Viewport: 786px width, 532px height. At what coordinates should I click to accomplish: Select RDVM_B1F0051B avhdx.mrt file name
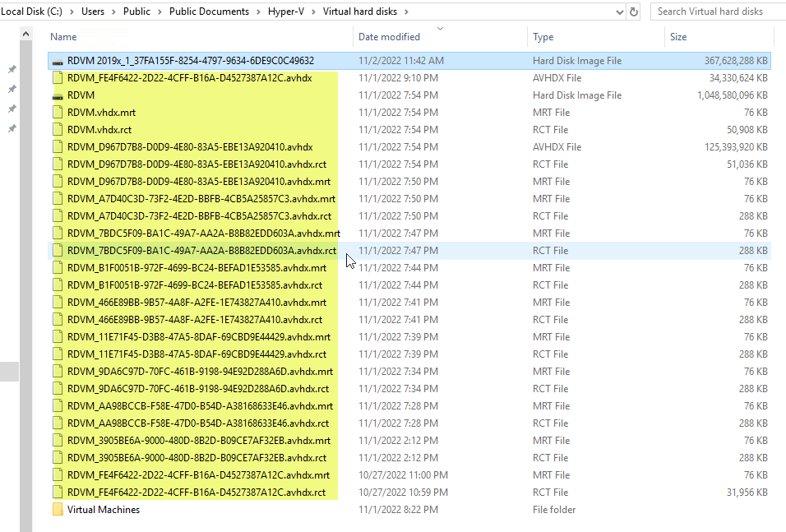196,268
